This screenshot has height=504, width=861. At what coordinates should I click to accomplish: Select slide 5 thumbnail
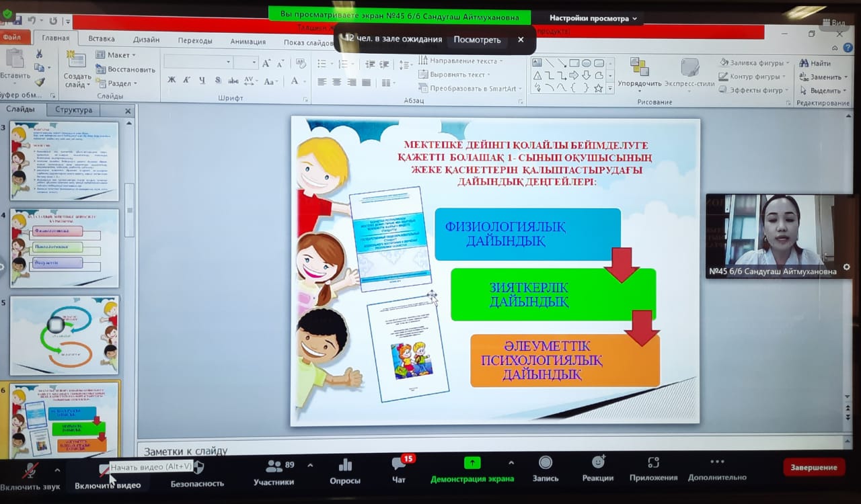point(65,335)
